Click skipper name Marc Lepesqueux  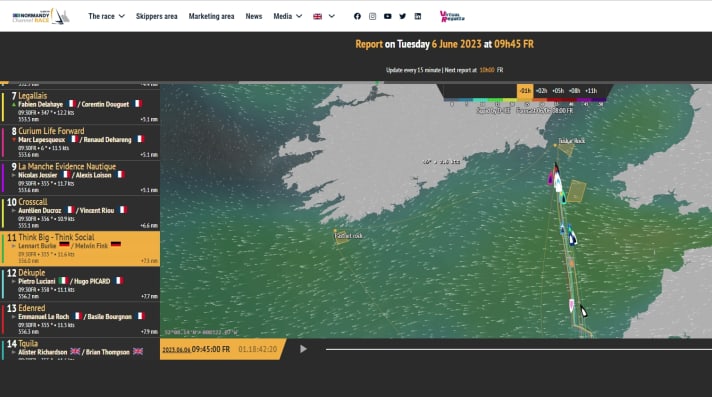pyautogui.click(x=42, y=139)
